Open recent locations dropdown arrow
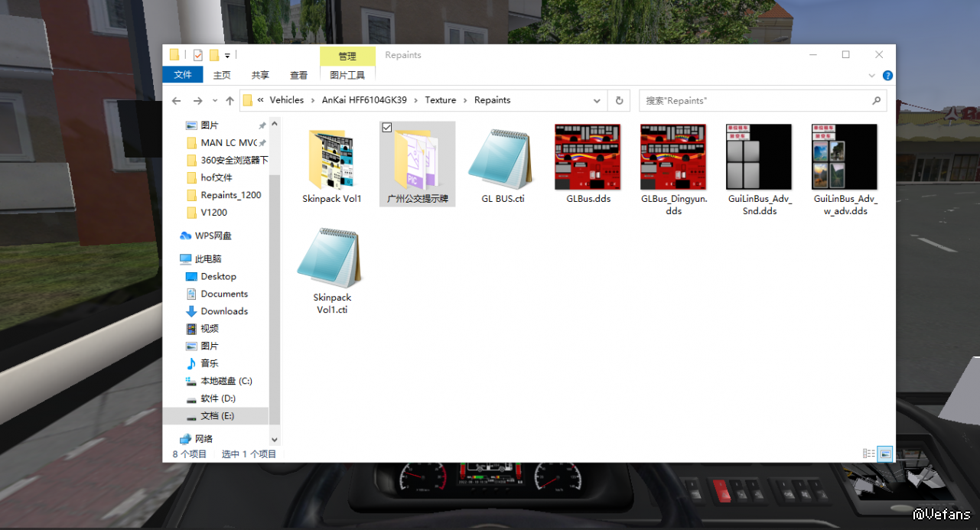This screenshot has height=530, width=980. pos(214,101)
